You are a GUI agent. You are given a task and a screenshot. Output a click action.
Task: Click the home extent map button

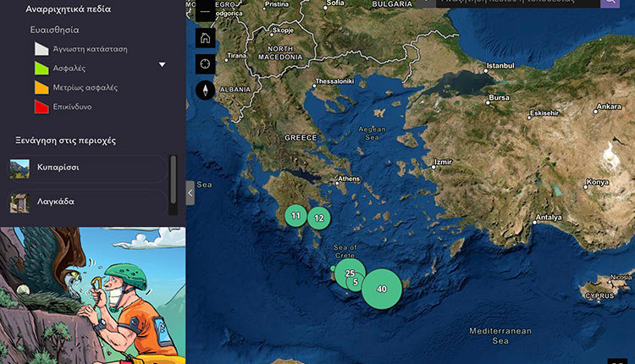pyautogui.click(x=206, y=38)
